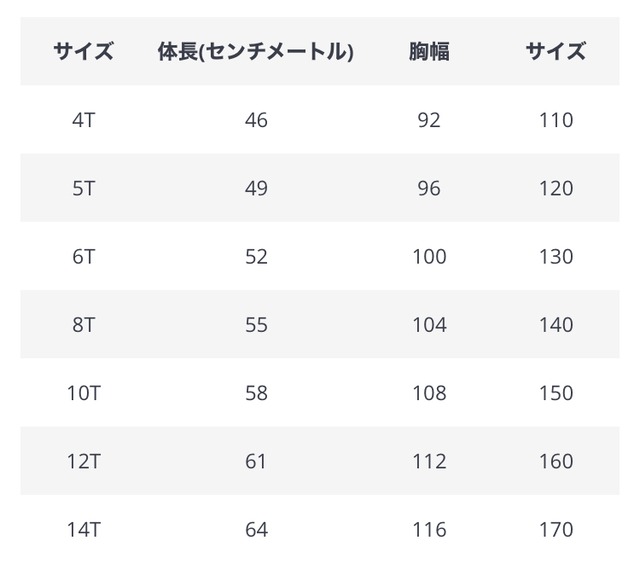This screenshot has height=587, width=640.
Task: Click the サイズ header above 110
Action: tap(555, 52)
